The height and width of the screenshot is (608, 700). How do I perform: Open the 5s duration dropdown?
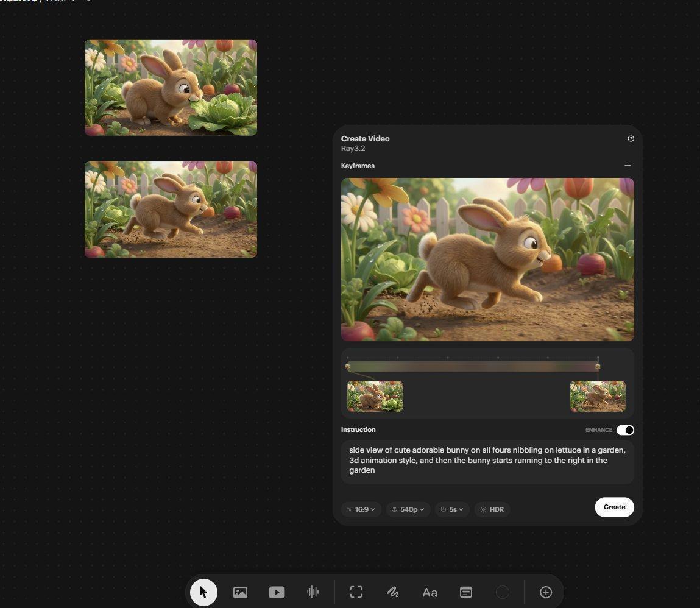click(x=452, y=509)
